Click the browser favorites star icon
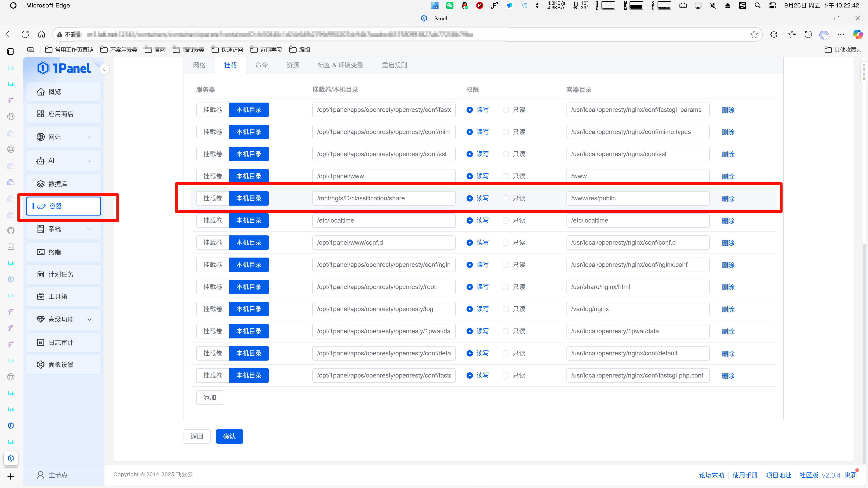 pos(754,34)
